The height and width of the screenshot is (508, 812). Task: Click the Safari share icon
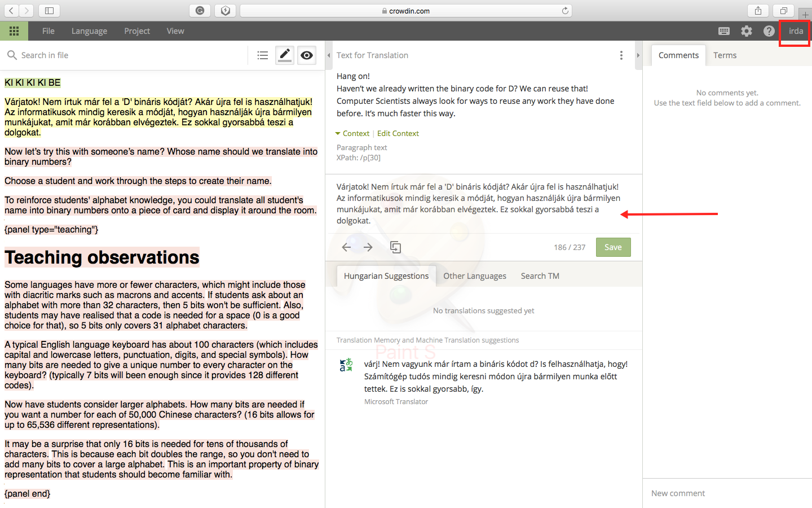(758, 11)
